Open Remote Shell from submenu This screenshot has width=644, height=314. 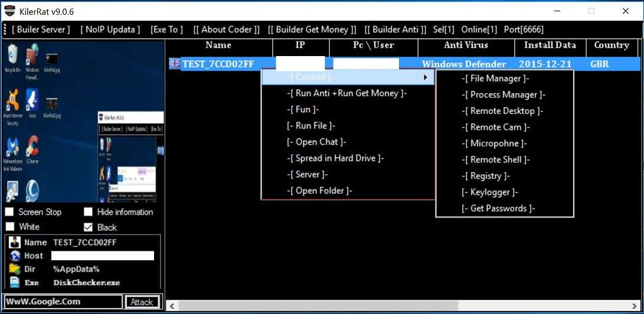(496, 160)
